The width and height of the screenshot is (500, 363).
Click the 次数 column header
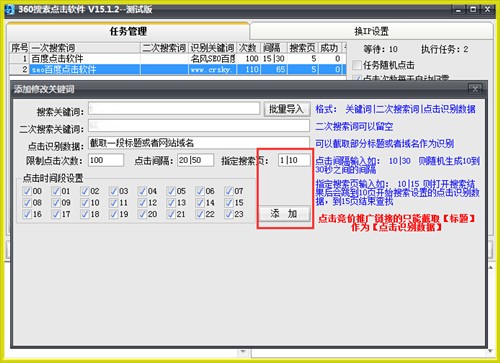click(x=248, y=48)
